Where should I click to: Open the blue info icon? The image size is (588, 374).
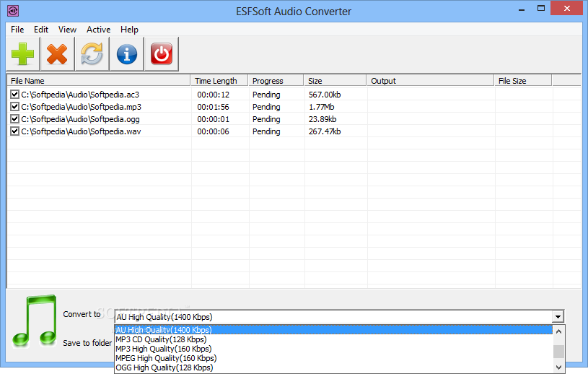127,54
